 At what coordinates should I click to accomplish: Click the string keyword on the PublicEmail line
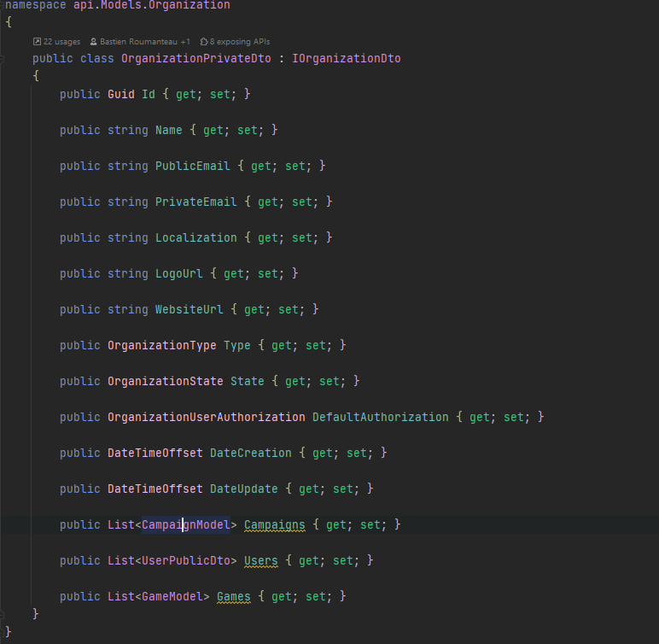(128, 167)
